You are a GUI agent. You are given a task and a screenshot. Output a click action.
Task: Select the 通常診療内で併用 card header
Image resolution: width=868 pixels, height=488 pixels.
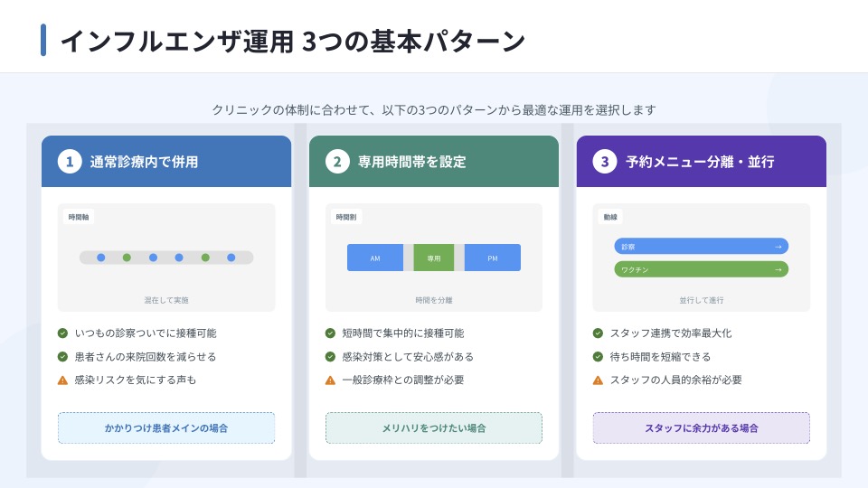click(166, 162)
